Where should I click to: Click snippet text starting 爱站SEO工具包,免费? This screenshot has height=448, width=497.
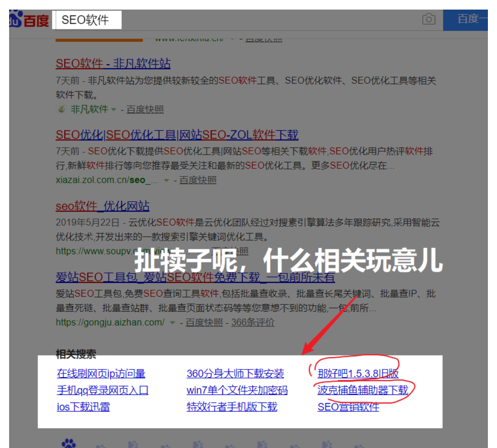point(246,301)
